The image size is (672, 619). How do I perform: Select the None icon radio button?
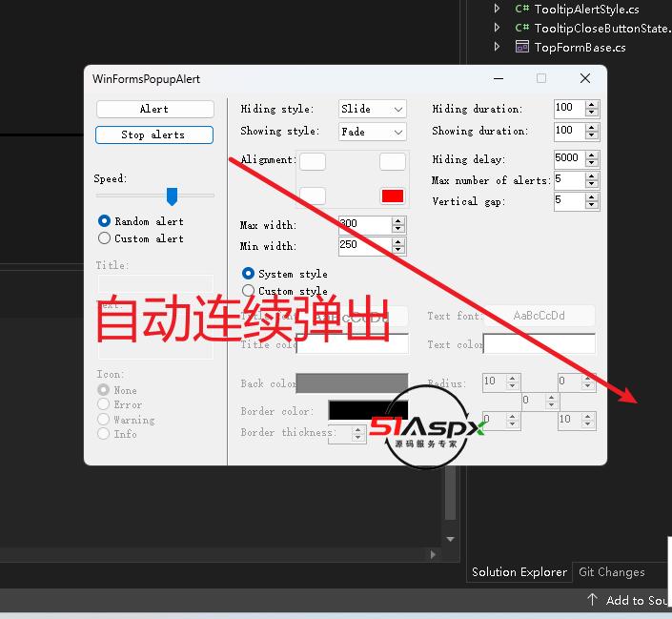pyautogui.click(x=103, y=389)
